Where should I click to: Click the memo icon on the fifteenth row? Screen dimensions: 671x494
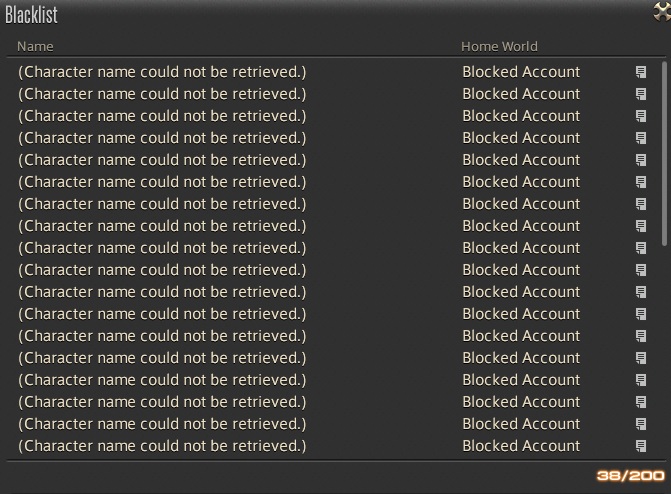(641, 380)
